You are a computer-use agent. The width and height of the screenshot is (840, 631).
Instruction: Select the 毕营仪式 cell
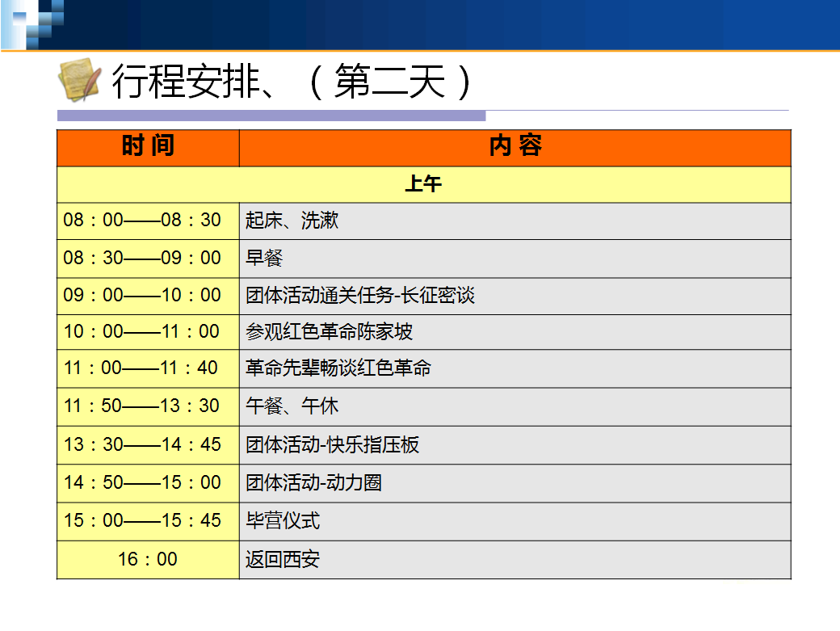click(x=514, y=522)
